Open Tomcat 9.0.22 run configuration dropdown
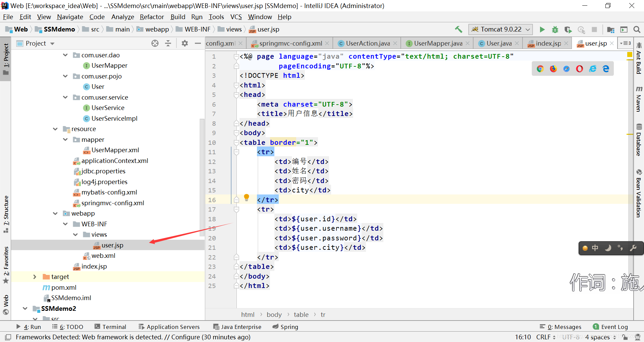 coord(500,30)
